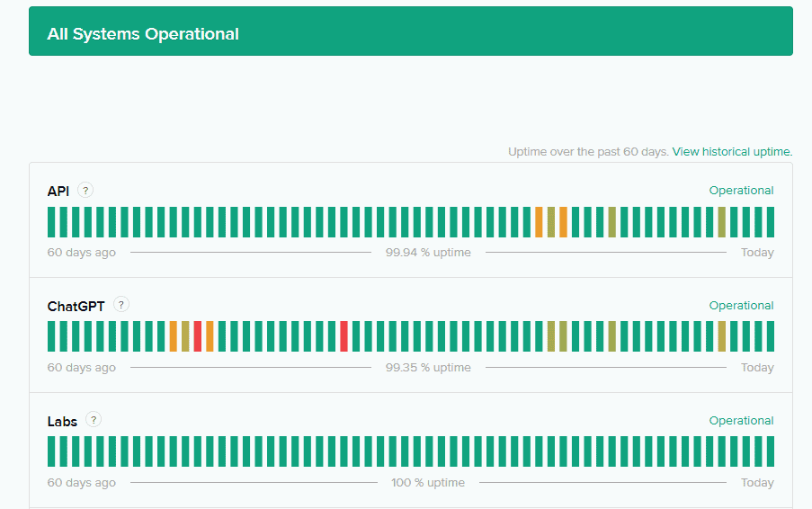
Task: Select '60 days ago' under ChatGPT bars
Action: (81, 368)
